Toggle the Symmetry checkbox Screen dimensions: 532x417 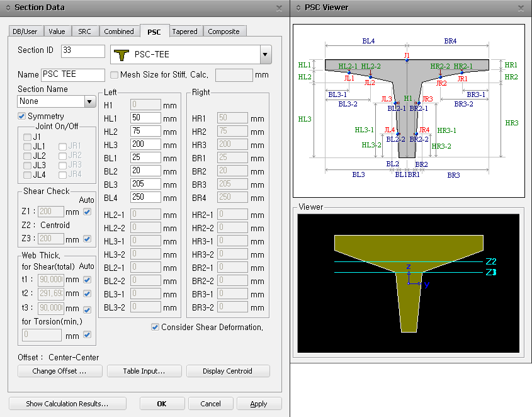tap(21, 116)
